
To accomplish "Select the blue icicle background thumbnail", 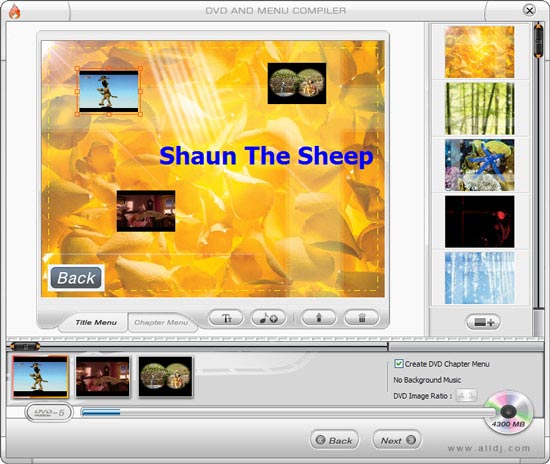I will (479, 278).
